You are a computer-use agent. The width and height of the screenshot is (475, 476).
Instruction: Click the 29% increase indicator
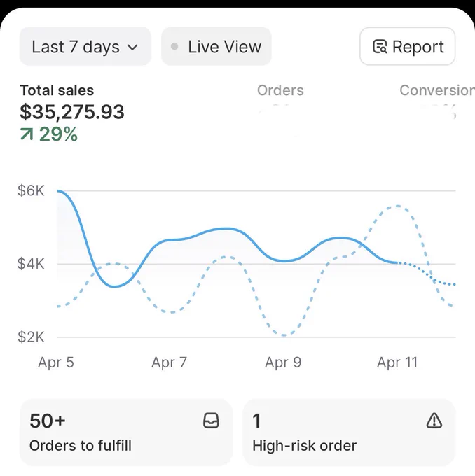(x=49, y=134)
